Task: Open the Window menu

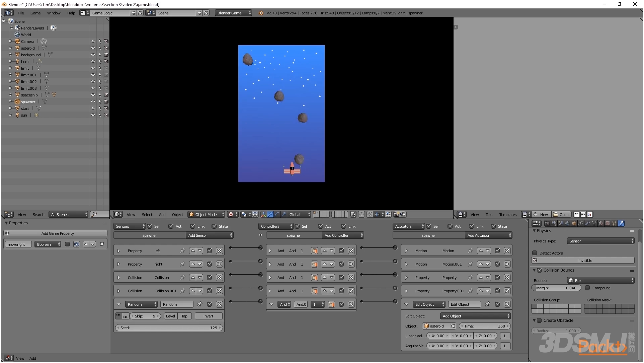Action: click(x=54, y=13)
